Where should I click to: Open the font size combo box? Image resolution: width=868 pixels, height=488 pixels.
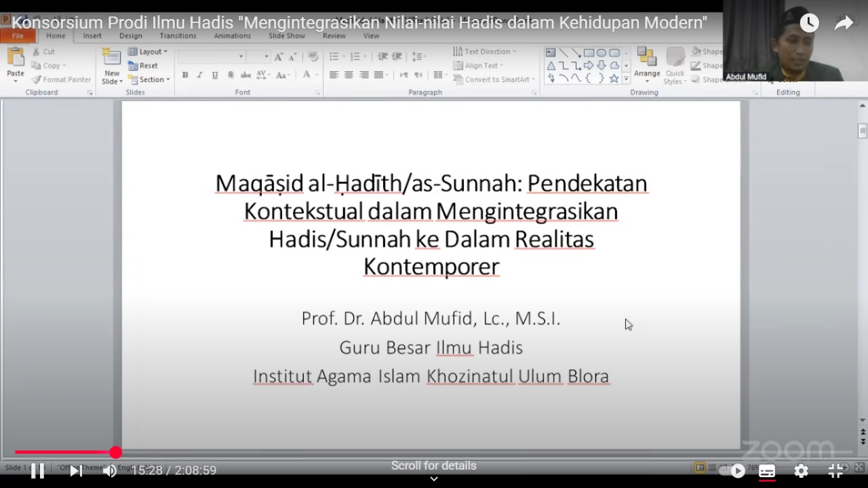(x=258, y=57)
